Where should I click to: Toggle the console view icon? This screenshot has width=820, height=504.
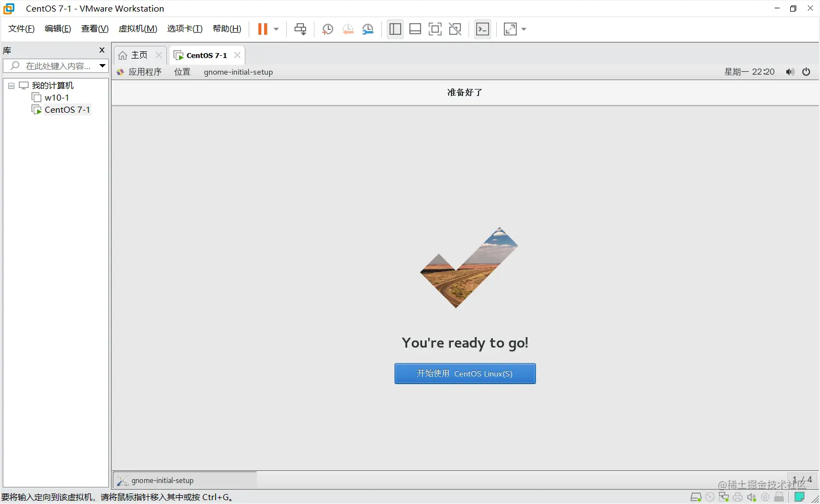tap(482, 29)
